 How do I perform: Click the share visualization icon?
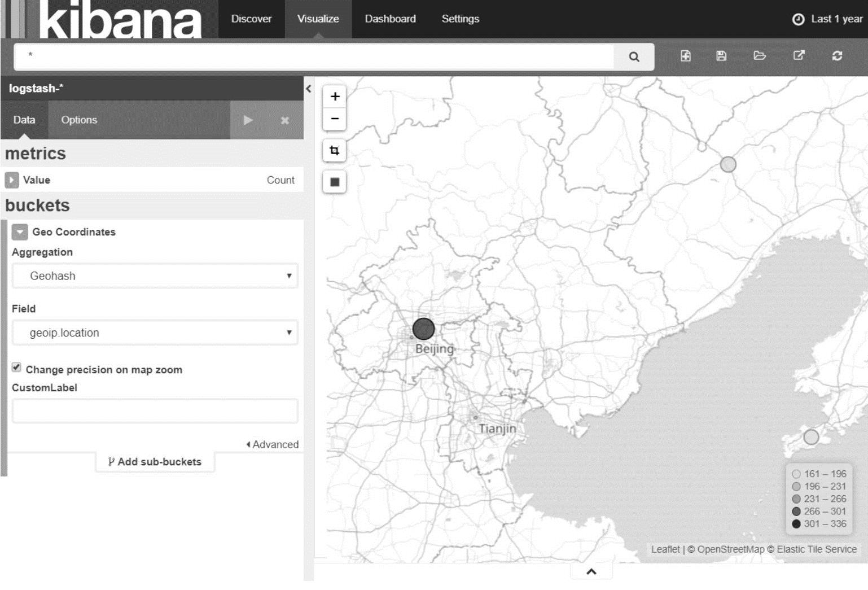(x=799, y=55)
